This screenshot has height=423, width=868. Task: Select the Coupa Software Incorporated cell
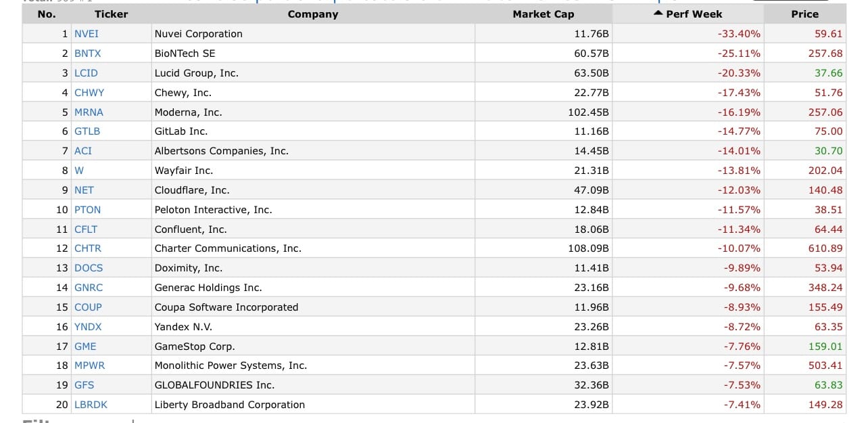[x=313, y=307]
